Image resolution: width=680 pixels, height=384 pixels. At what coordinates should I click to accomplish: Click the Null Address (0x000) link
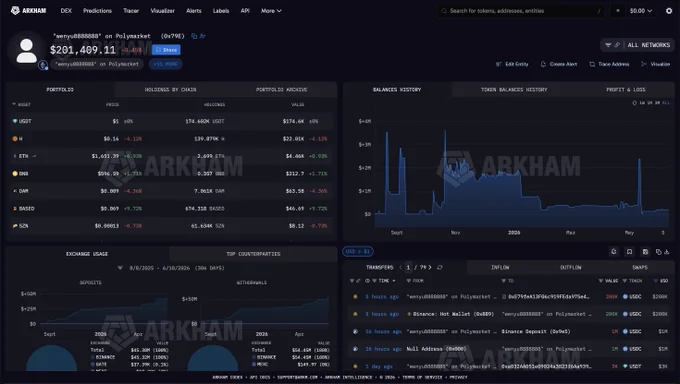[x=436, y=349]
